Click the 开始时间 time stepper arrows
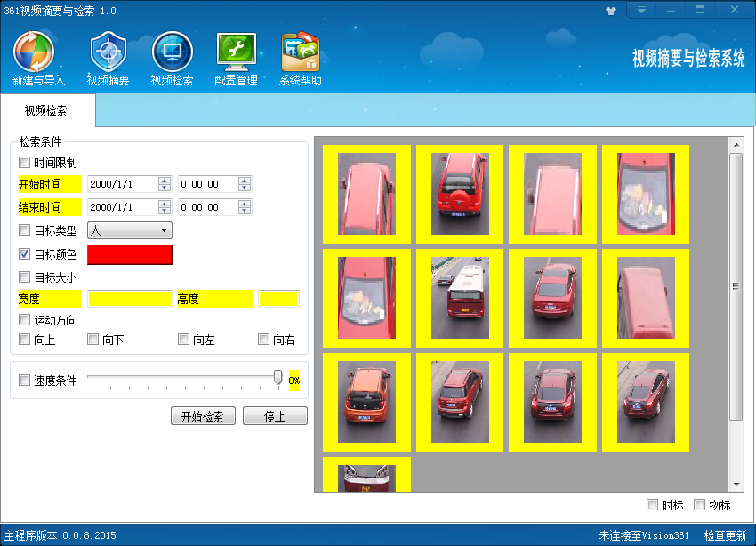 click(x=245, y=184)
